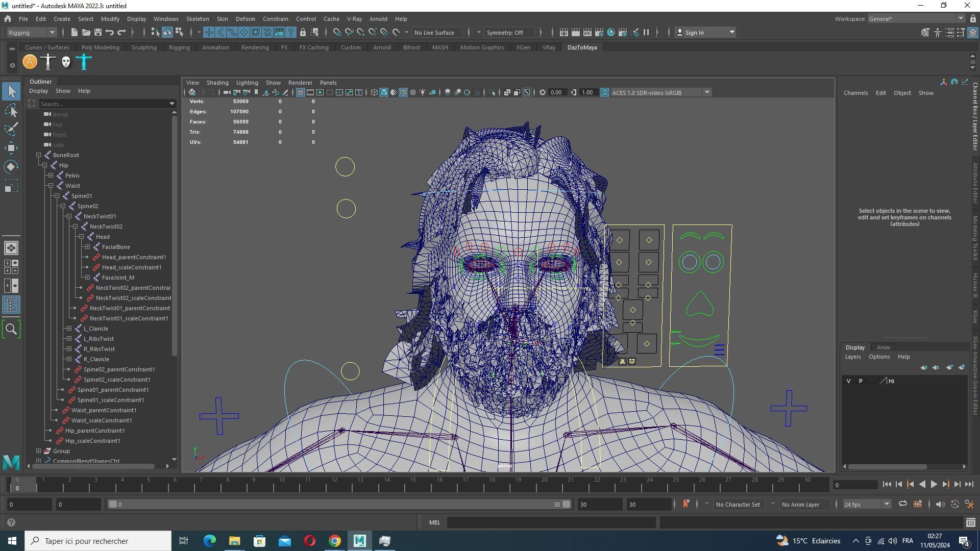This screenshot has width=980, height=551.
Task: Open Google Chrome from the taskbar
Action: (x=335, y=541)
